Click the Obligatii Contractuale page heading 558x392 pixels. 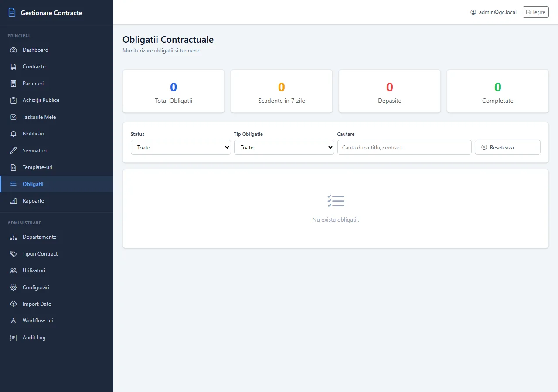(168, 40)
